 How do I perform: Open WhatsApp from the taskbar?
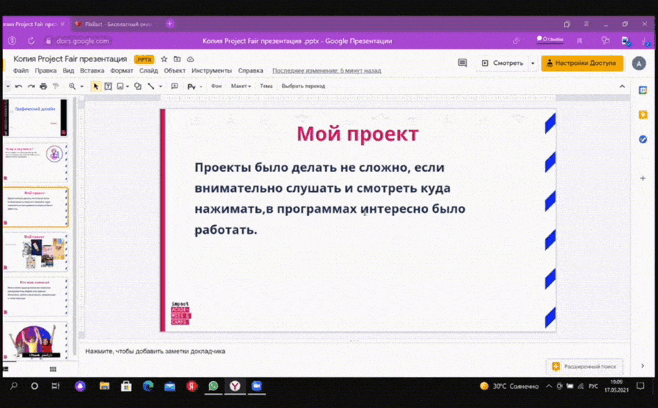pos(213,386)
